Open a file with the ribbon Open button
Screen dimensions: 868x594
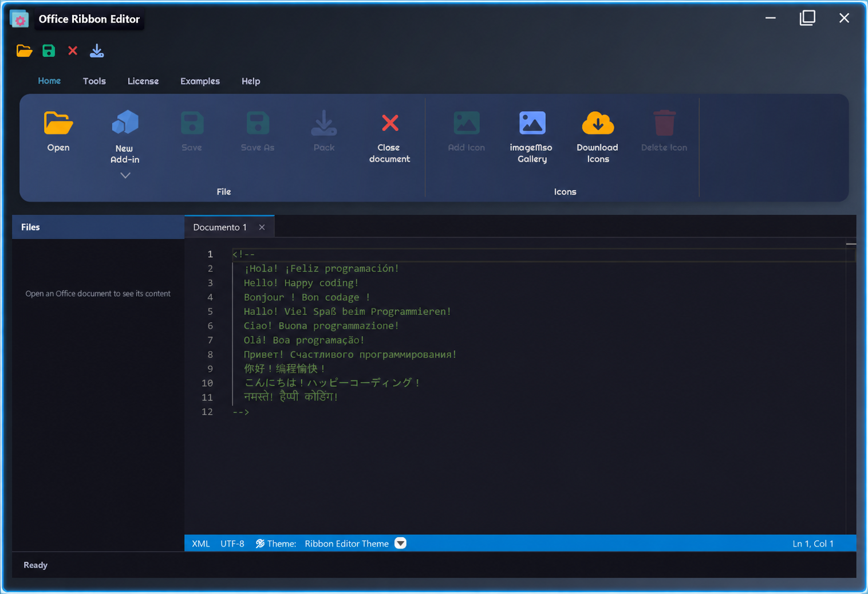[x=58, y=132]
